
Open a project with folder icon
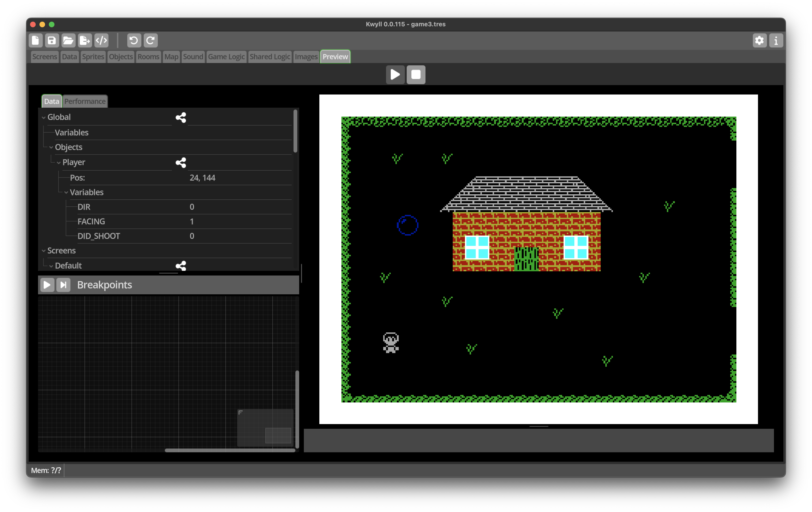(x=68, y=40)
